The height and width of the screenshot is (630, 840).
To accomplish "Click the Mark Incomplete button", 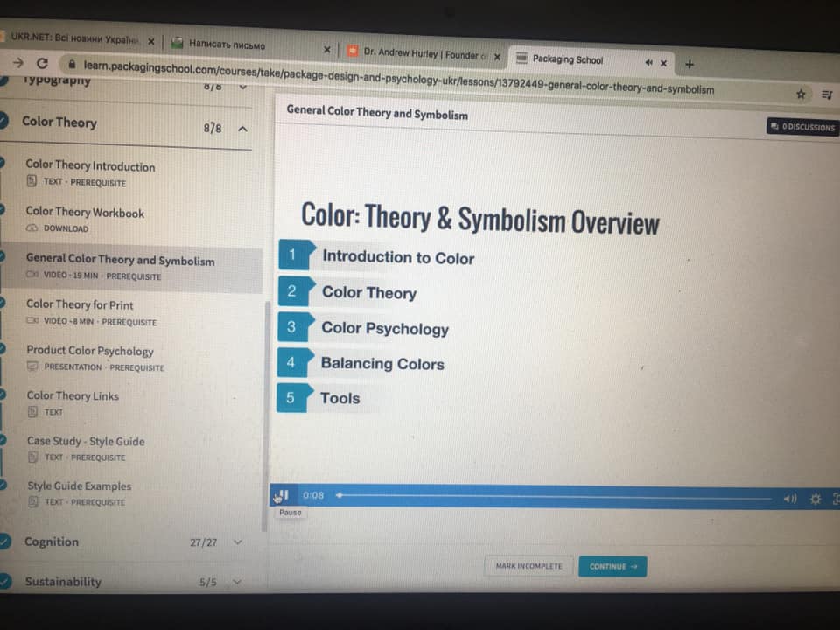I will pos(528,566).
